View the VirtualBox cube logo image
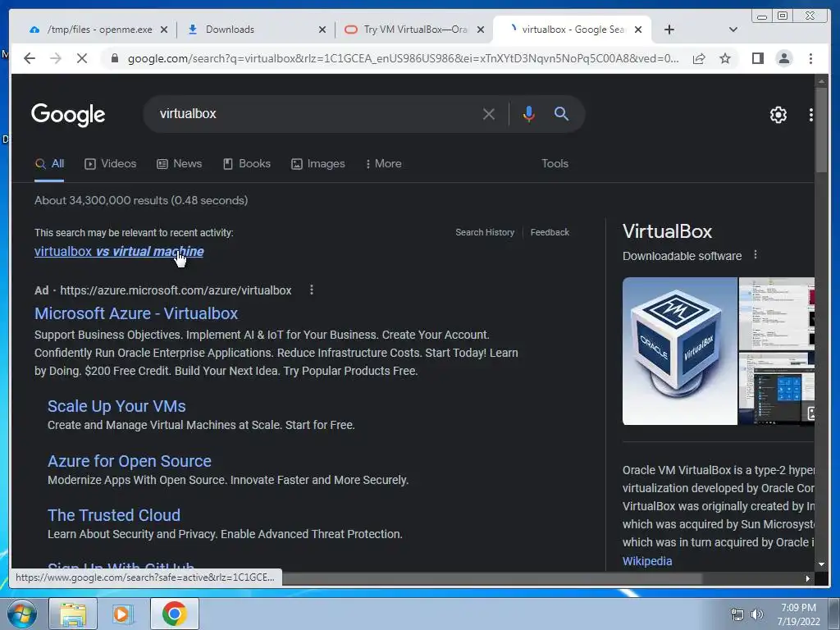Screen dimensions: 840x630 pyautogui.click(x=680, y=351)
